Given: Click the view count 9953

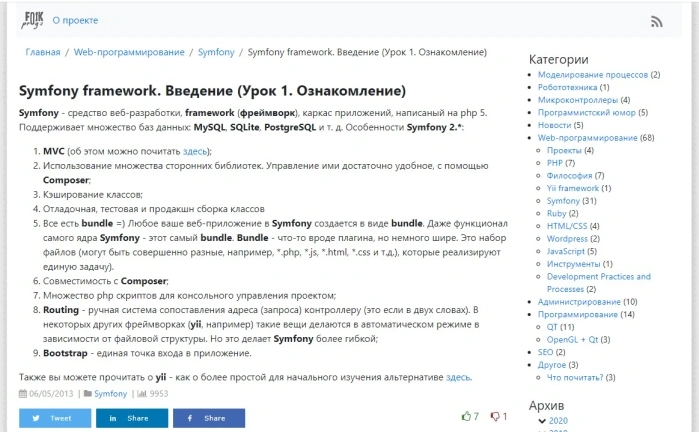Looking at the screenshot, I should pyautogui.click(x=159, y=394).
